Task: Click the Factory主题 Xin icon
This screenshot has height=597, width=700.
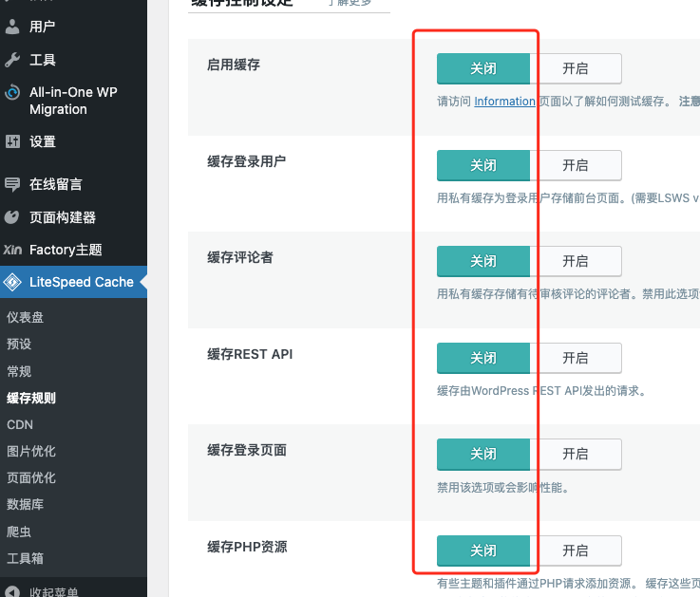Action: point(12,250)
